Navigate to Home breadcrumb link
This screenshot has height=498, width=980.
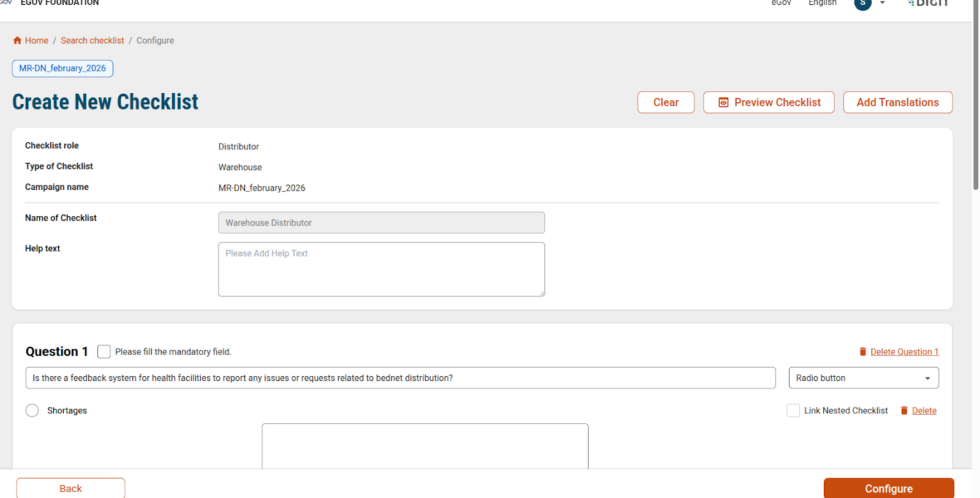click(x=36, y=40)
